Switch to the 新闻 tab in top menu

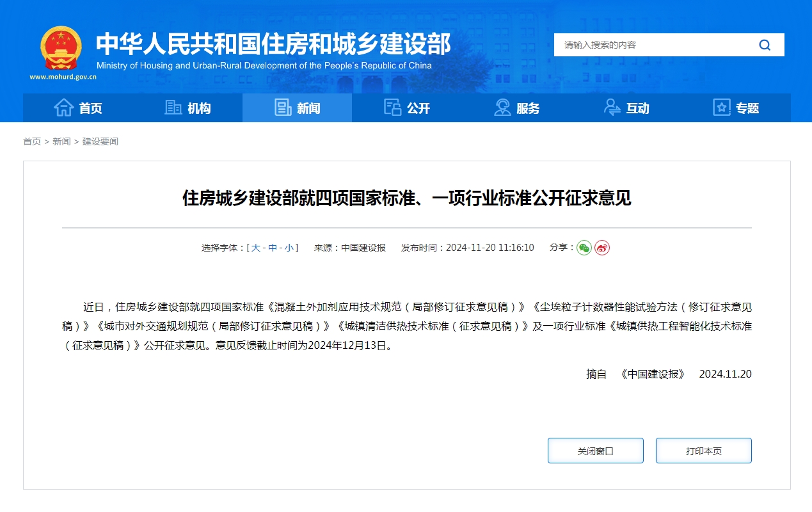click(x=297, y=108)
